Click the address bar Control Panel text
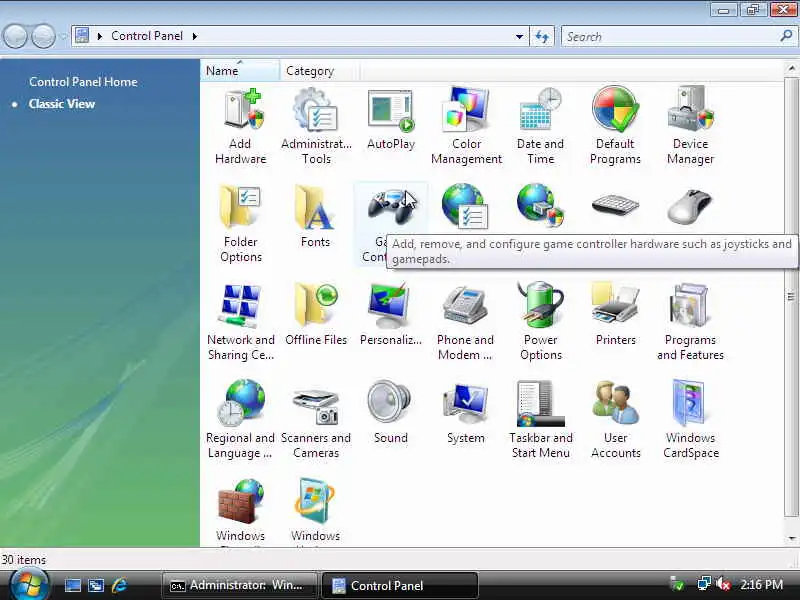 point(146,36)
